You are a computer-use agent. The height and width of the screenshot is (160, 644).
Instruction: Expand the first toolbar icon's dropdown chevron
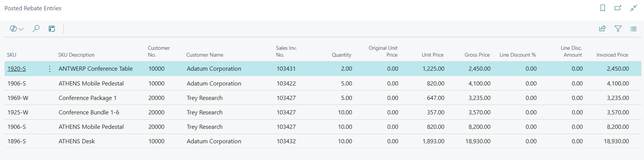click(x=21, y=29)
